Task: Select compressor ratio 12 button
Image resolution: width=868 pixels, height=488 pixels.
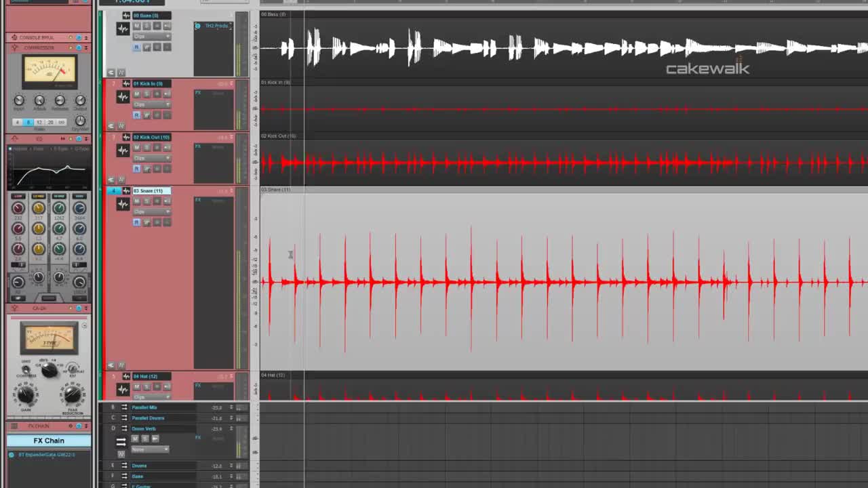Action: [x=39, y=122]
